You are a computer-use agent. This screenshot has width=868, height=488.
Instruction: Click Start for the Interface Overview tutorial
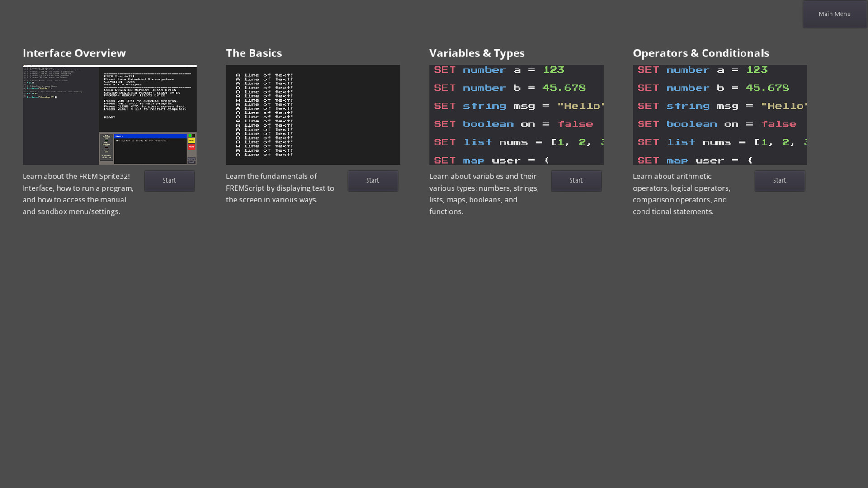[x=169, y=181]
